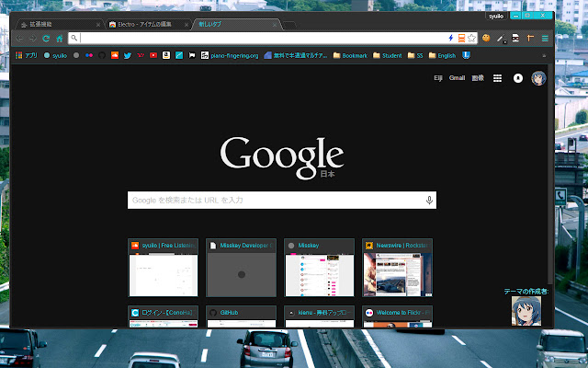Open the GitHub most-visited thumbnail
Viewport: 588px width, 368px height.
pos(241,316)
